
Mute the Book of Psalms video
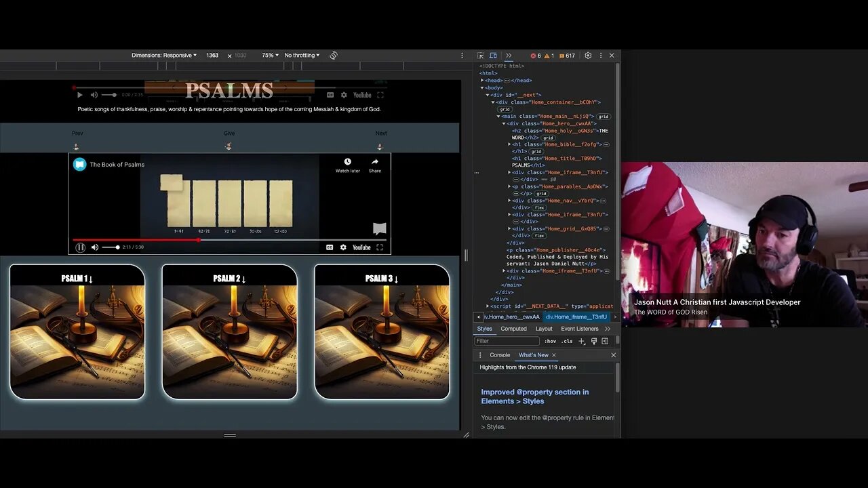click(95, 247)
